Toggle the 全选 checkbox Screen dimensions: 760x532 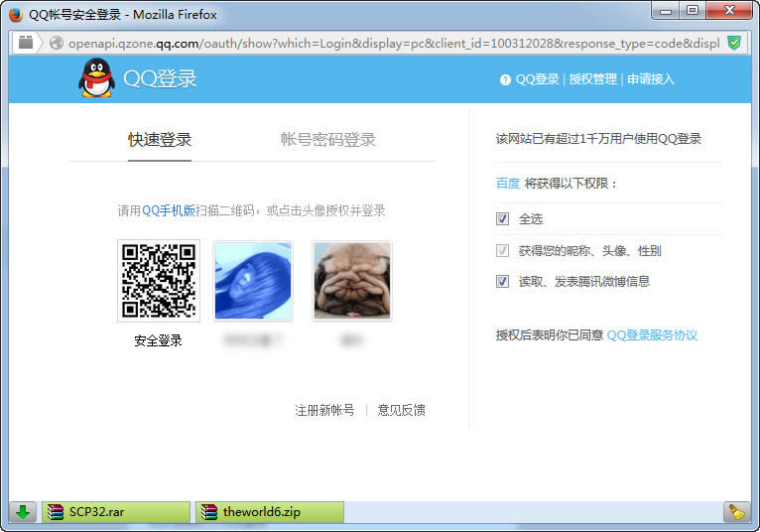click(x=503, y=219)
